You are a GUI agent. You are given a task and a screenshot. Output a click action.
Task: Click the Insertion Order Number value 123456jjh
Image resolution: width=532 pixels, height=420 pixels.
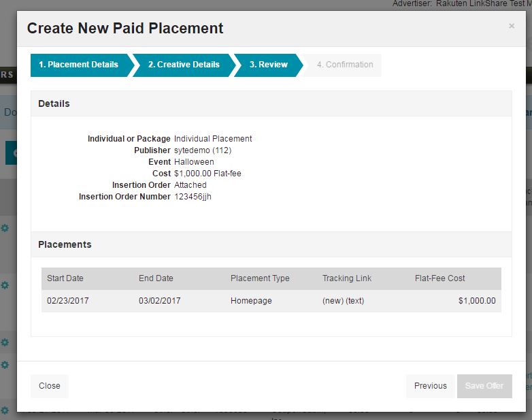[193, 197]
